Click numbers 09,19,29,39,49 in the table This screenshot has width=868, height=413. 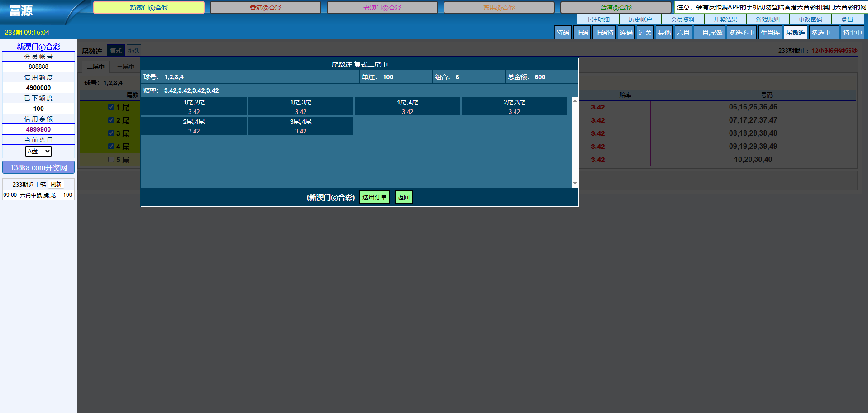[753, 147]
